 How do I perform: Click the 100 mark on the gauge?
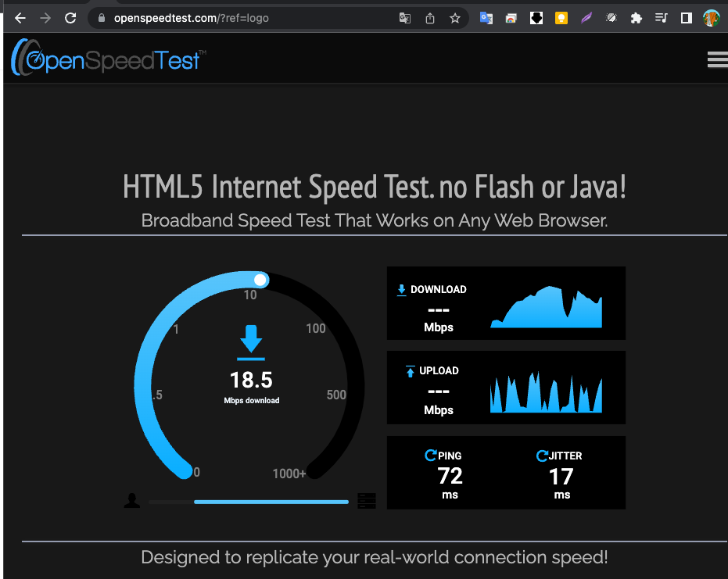pyautogui.click(x=316, y=328)
